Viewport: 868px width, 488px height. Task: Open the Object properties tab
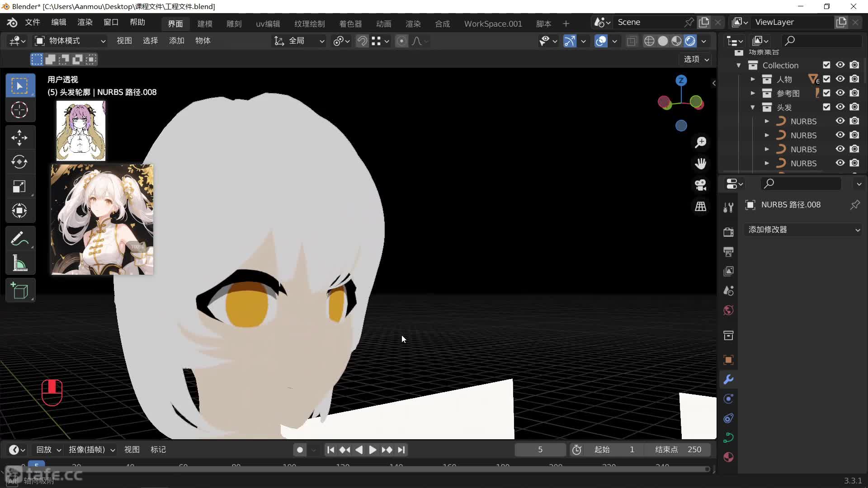tap(728, 360)
